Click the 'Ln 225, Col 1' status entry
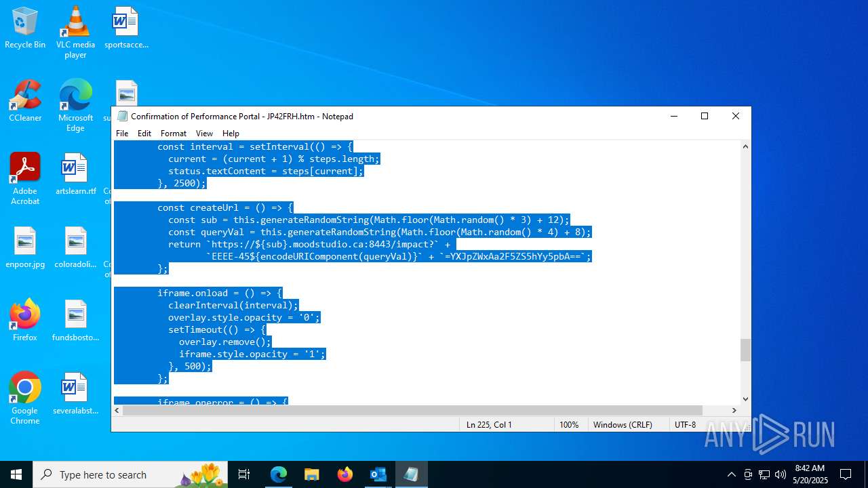Image resolution: width=868 pixels, height=488 pixels. coord(489,424)
